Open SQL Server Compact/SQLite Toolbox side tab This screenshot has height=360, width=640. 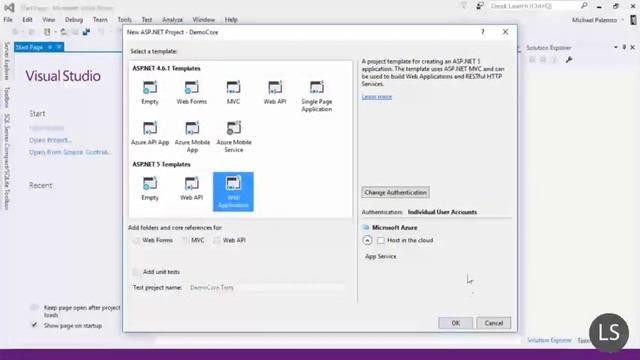(x=6, y=162)
